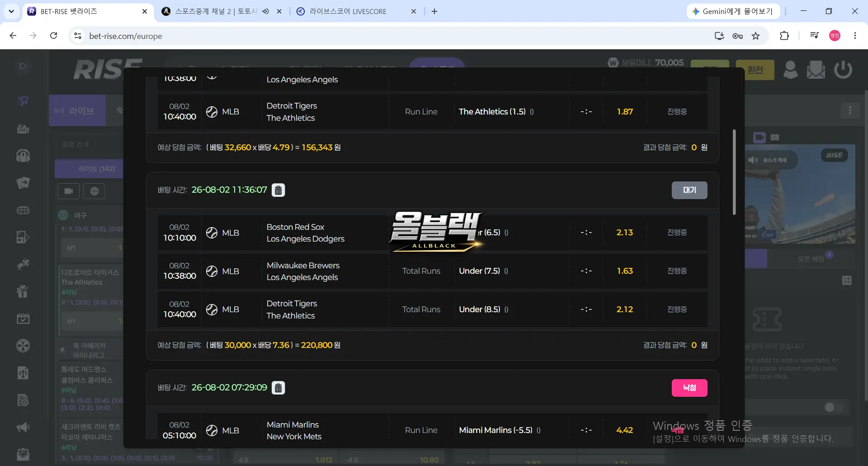Screen dimensions: 868x466
Task: Click the 2.13 odds value
Action: click(x=625, y=233)
